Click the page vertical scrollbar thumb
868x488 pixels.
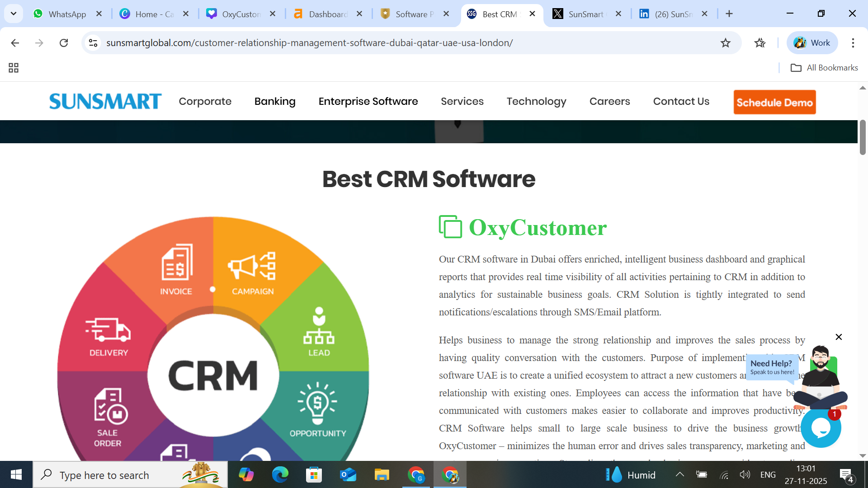coord(863,137)
